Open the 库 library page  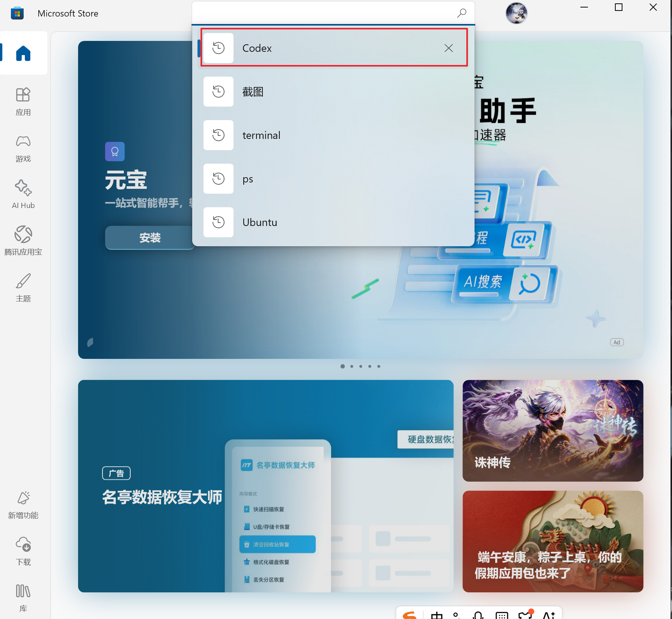[x=23, y=598]
